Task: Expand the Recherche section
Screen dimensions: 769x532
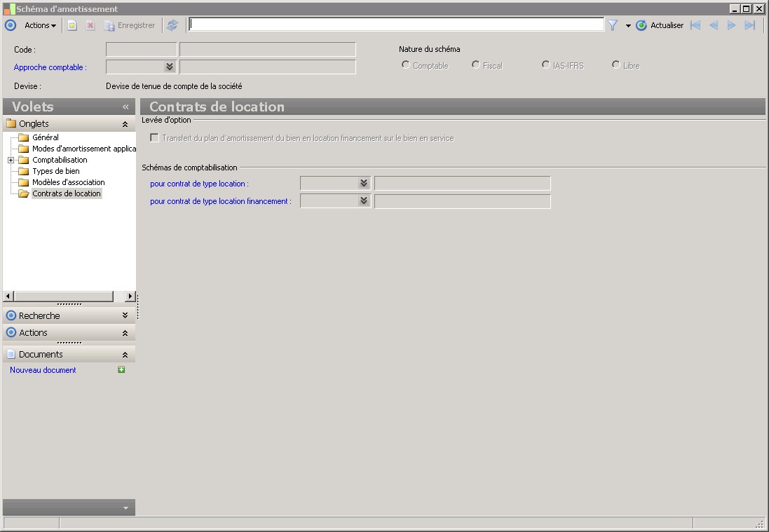Action: click(x=125, y=316)
